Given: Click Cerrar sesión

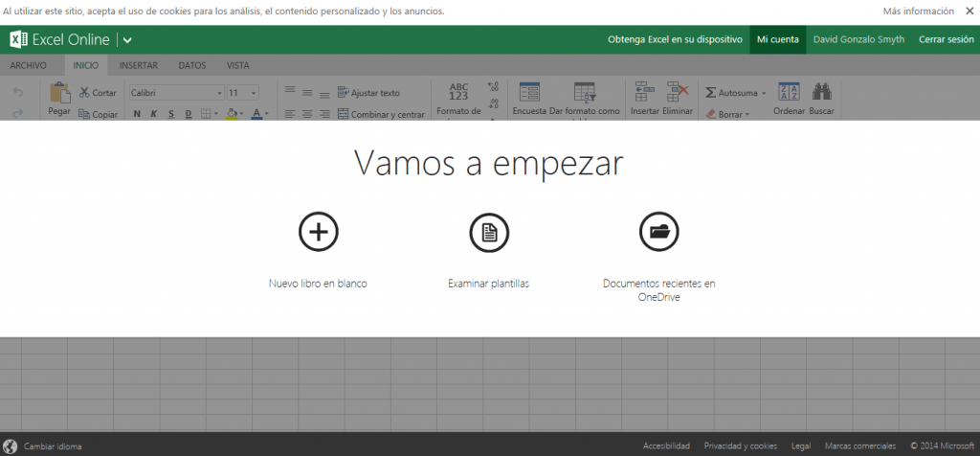Looking at the screenshot, I should 947,39.
